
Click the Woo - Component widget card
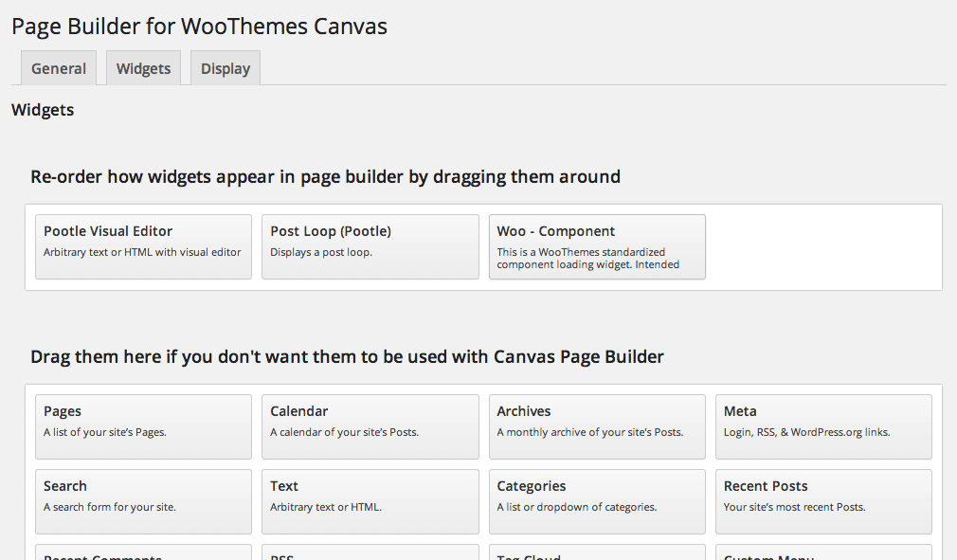[597, 246]
